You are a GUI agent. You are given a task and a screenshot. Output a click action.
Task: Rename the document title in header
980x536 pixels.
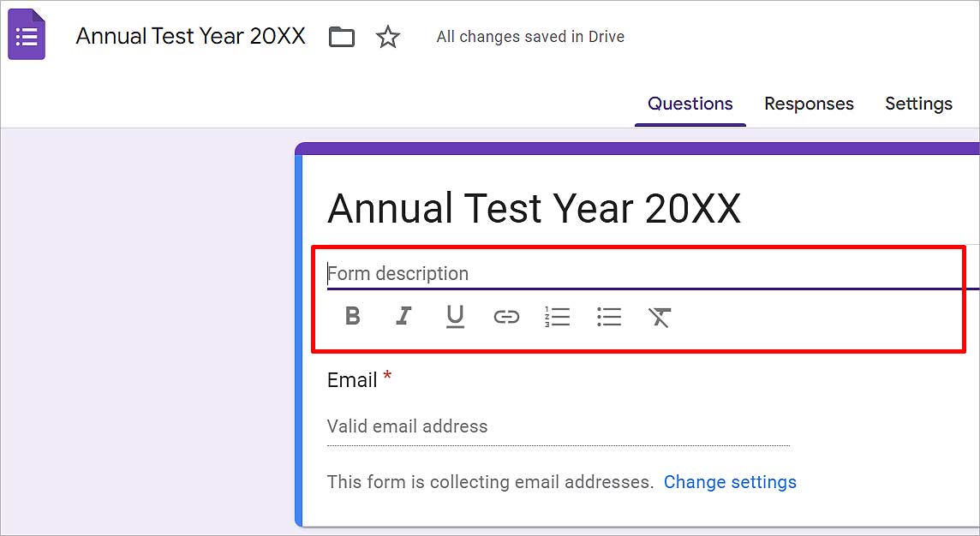(191, 36)
